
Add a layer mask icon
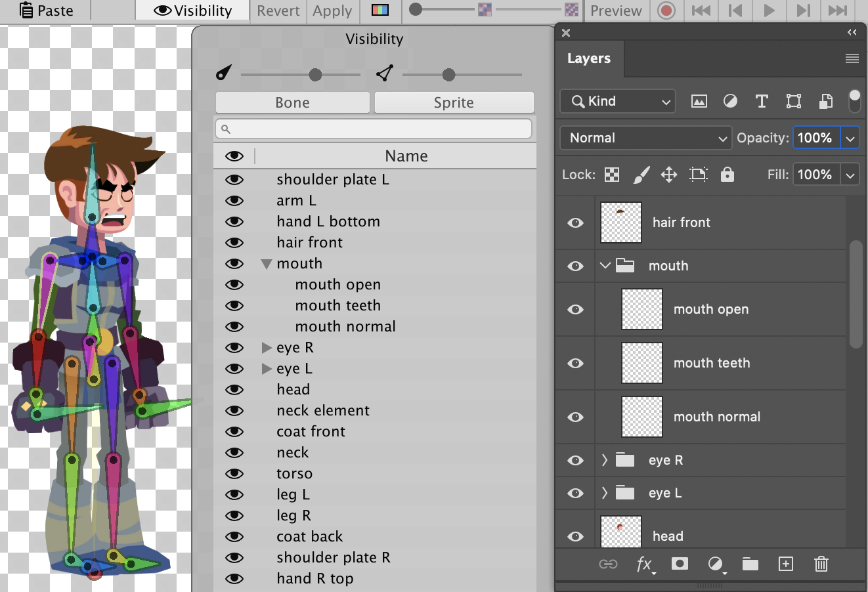tap(680, 564)
